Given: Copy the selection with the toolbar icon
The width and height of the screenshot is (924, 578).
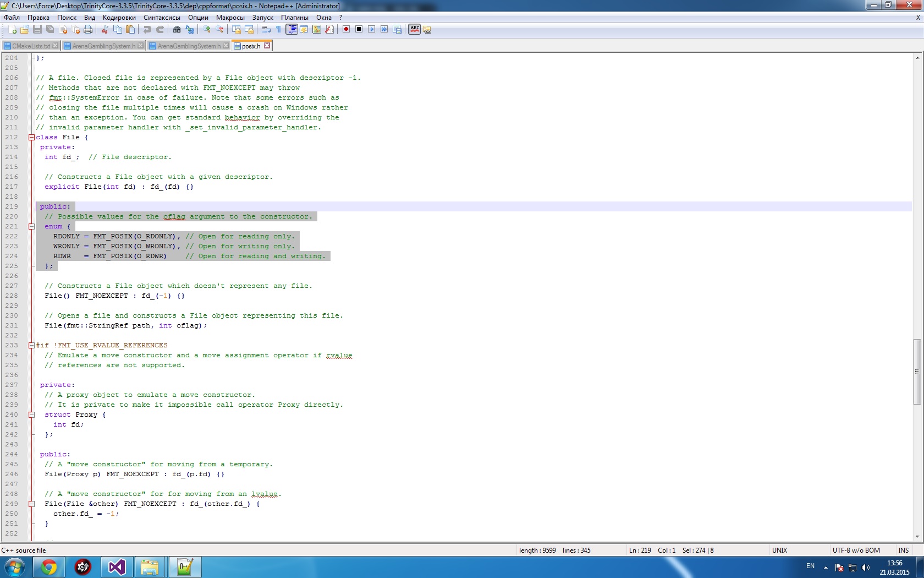Looking at the screenshot, I should (x=117, y=30).
